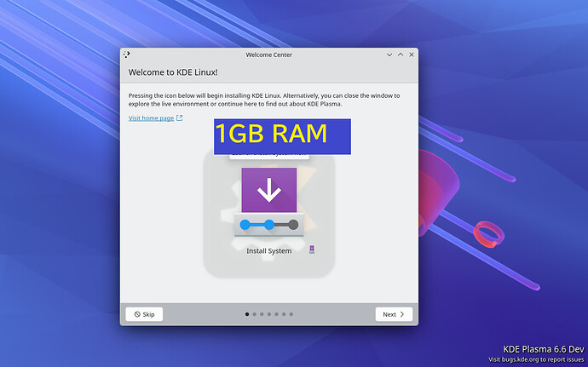Click the paragraph starting 'Pressing the icon below'
Viewport: 588px width, 367px height.
coord(264,100)
